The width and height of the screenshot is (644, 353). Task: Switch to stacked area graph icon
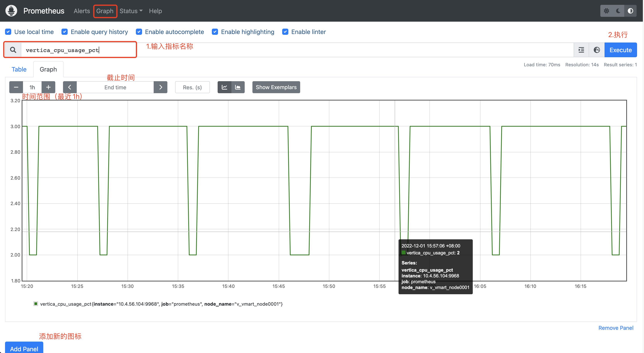[x=238, y=87]
